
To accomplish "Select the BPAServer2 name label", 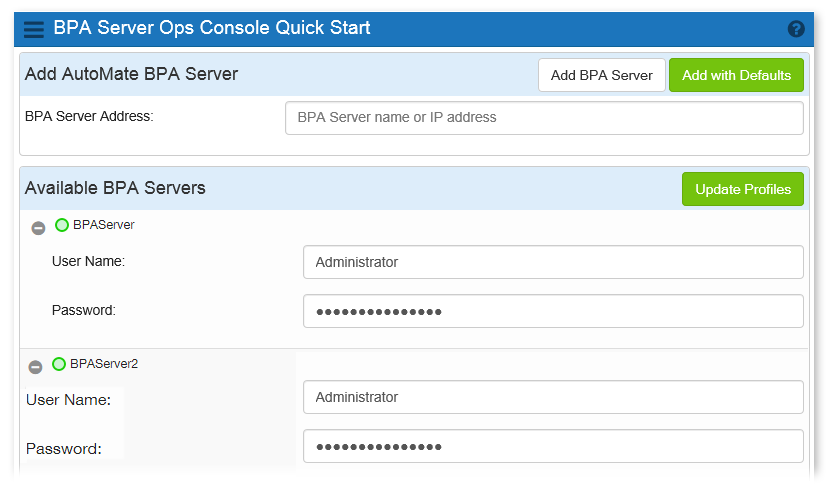I will 104,363.
